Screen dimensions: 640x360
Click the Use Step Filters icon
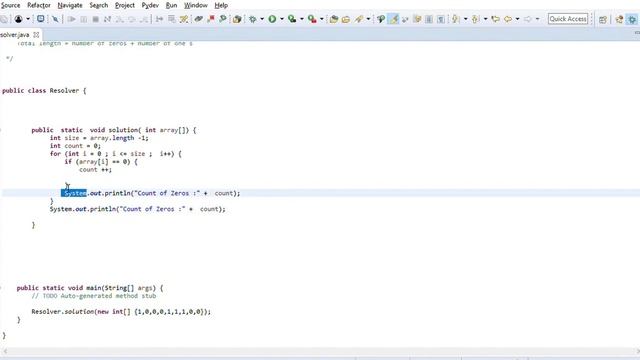pos(172,19)
